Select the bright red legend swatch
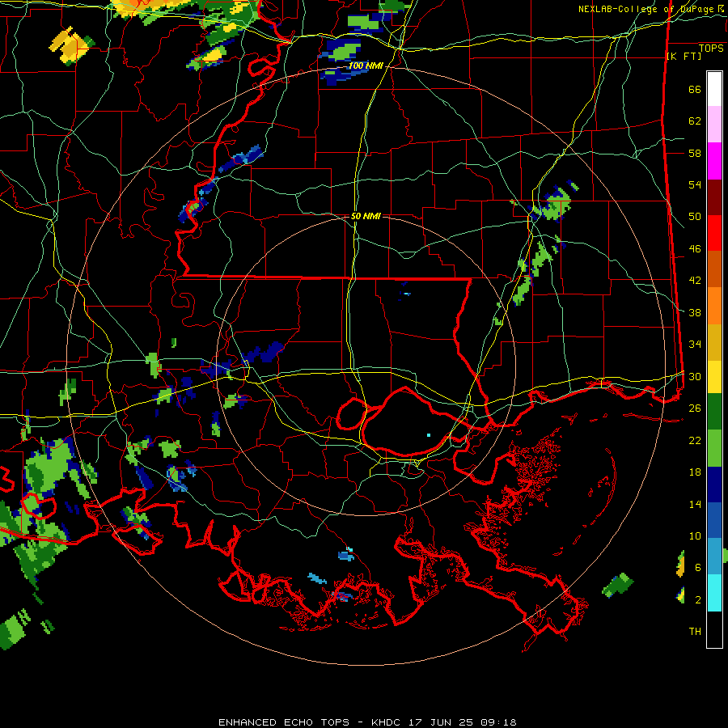This screenshot has height=728, width=728. click(x=714, y=233)
